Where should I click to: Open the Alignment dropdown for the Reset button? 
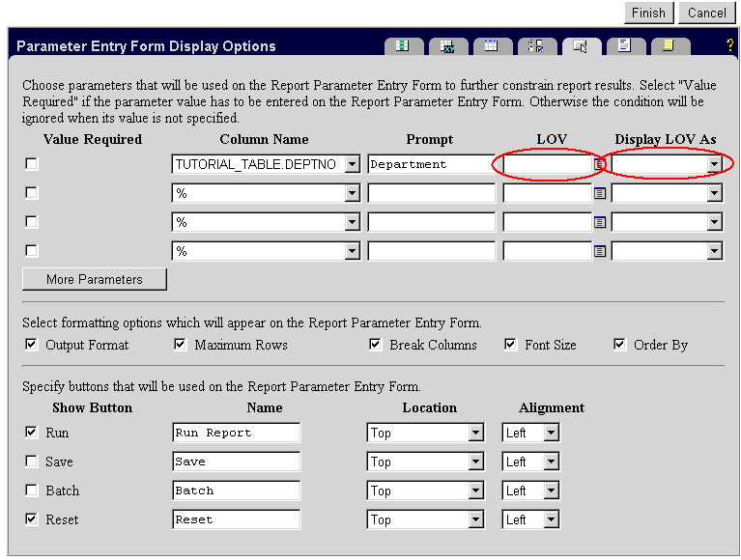(x=551, y=520)
